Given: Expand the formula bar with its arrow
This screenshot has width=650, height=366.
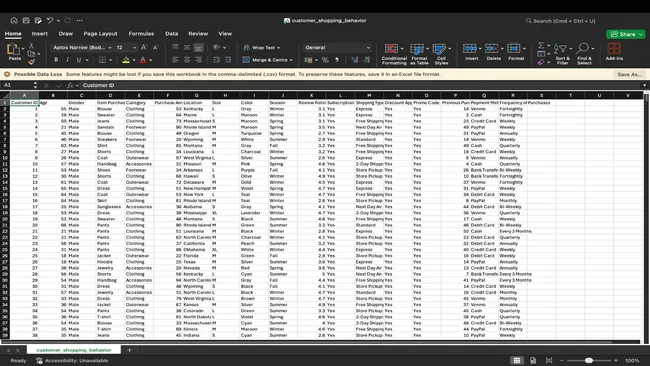Looking at the screenshot, I should [645, 85].
